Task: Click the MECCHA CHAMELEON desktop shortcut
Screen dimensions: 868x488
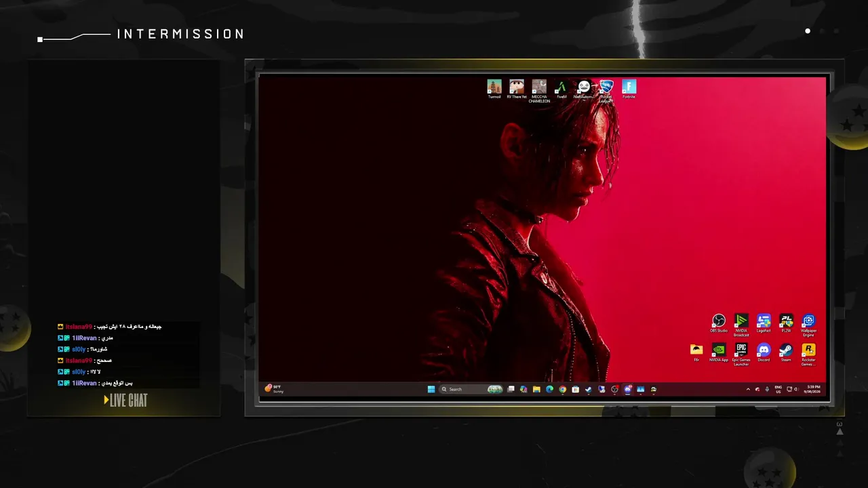Action: coord(539,91)
